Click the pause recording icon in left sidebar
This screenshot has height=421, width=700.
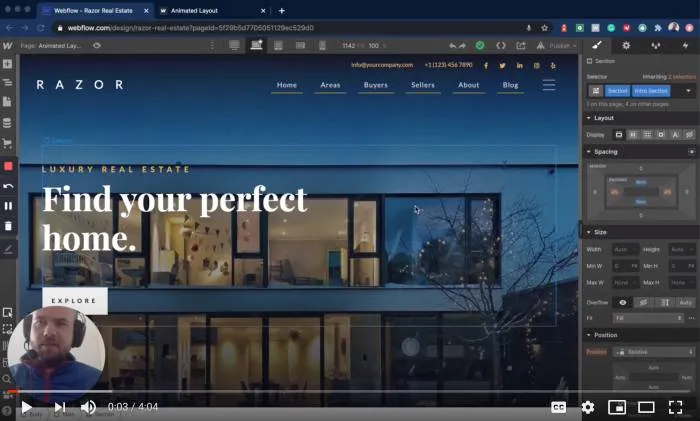pos(8,206)
